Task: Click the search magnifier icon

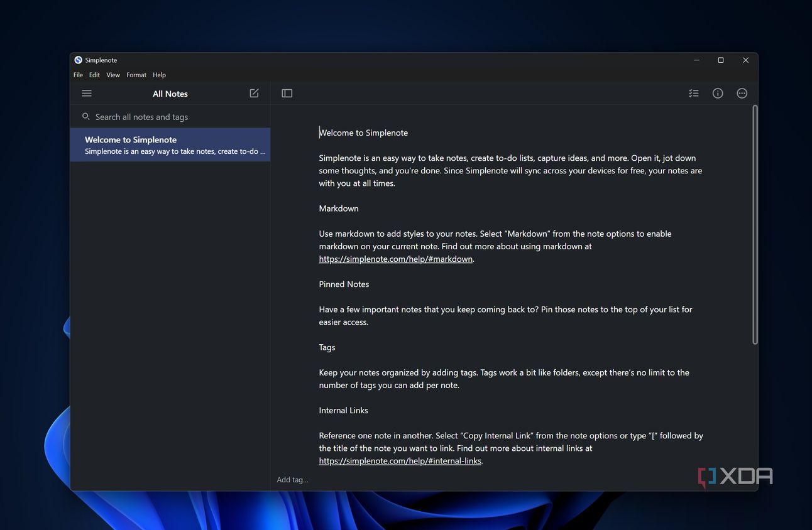Action: (86, 117)
